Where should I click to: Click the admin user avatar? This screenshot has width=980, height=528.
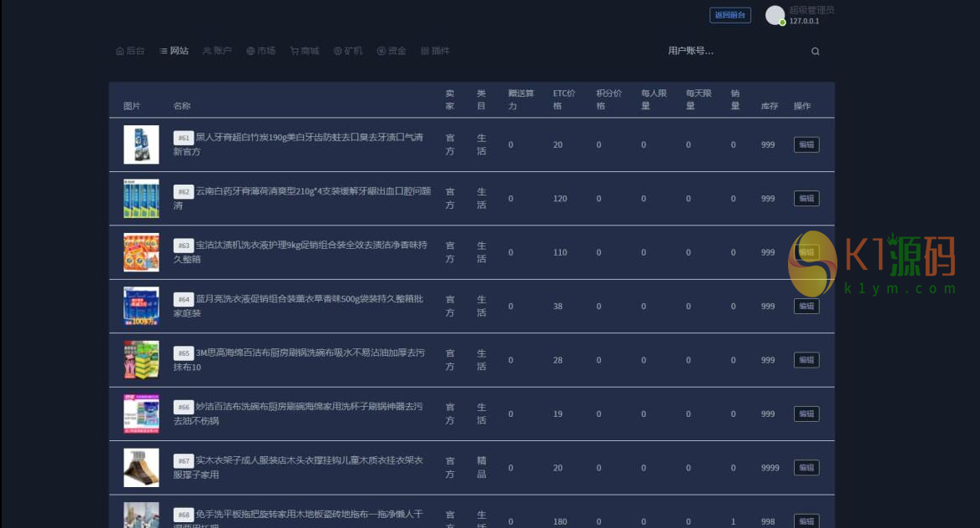775,15
